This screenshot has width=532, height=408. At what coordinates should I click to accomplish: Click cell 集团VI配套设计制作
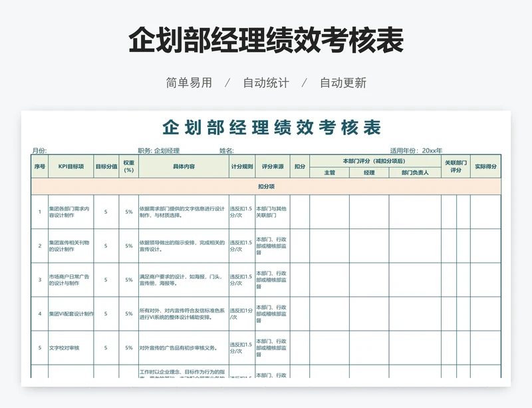71,314
